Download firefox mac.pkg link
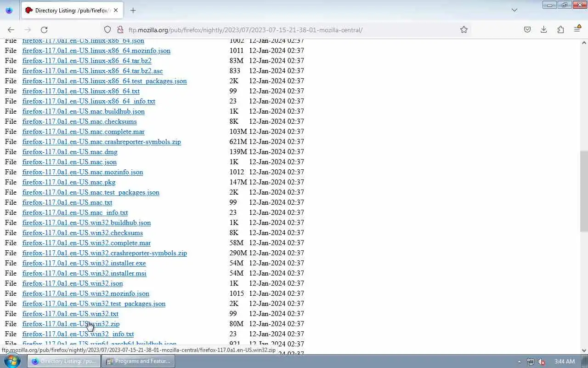Image resolution: width=588 pixels, height=368 pixels. [x=69, y=182]
